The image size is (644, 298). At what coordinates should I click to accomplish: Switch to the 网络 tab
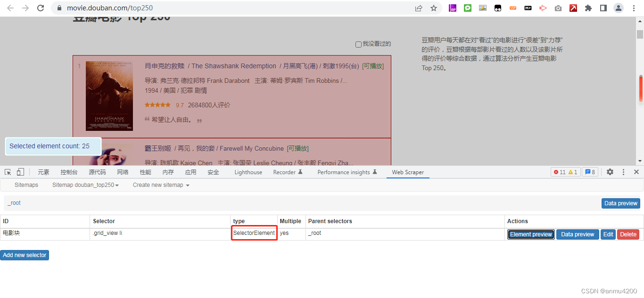pyautogui.click(x=123, y=172)
